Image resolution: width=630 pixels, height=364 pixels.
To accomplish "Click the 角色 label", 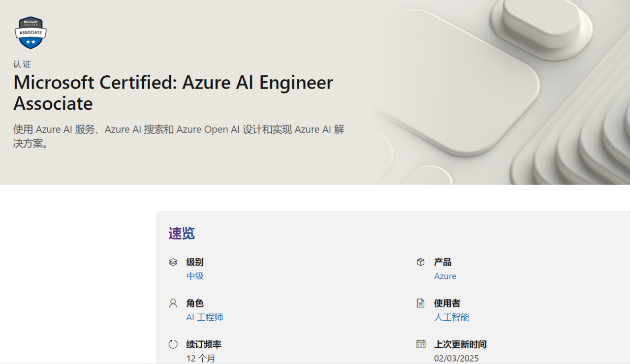I will tap(195, 303).
